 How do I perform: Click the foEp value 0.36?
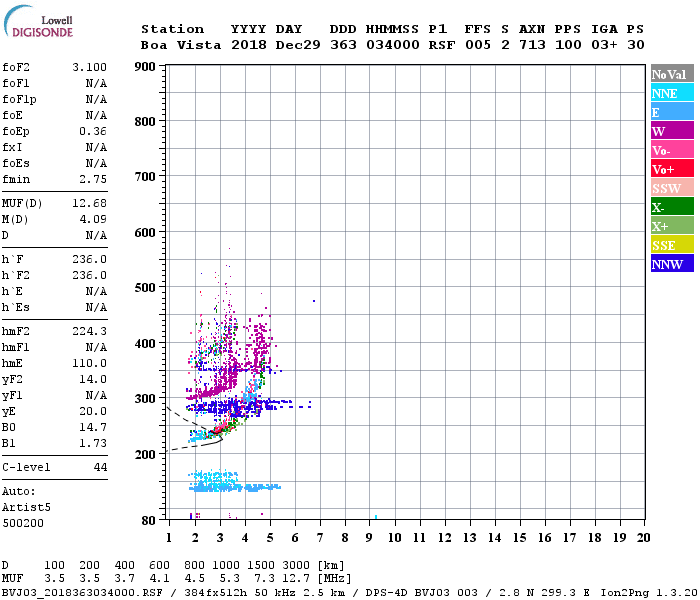click(93, 131)
